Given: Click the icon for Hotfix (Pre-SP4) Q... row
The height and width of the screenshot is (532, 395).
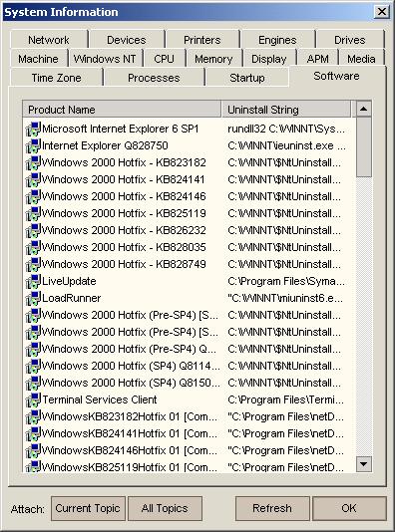Looking at the screenshot, I should pyautogui.click(x=33, y=350).
